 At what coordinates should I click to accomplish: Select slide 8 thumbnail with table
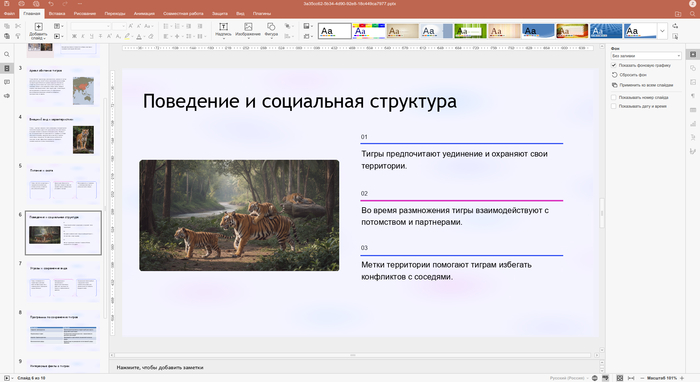point(63,331)
